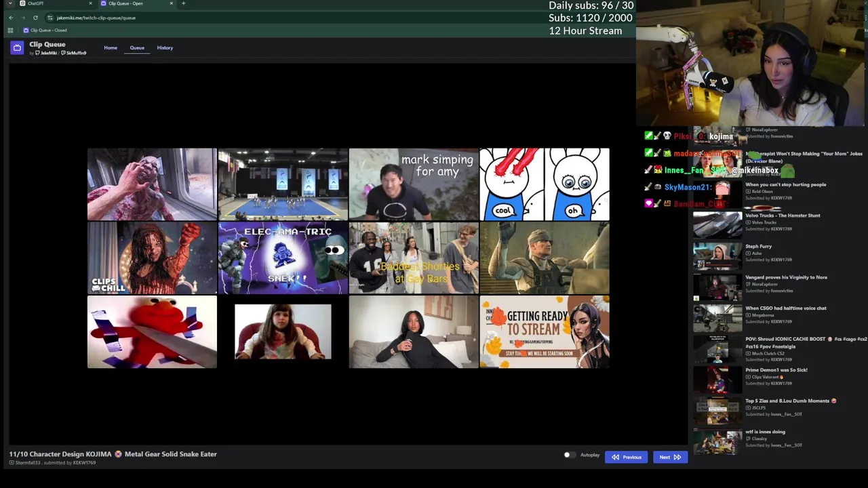Switch to the ChatGPT browser tab
Screen dimensions: 868x488
click(56, 3)
